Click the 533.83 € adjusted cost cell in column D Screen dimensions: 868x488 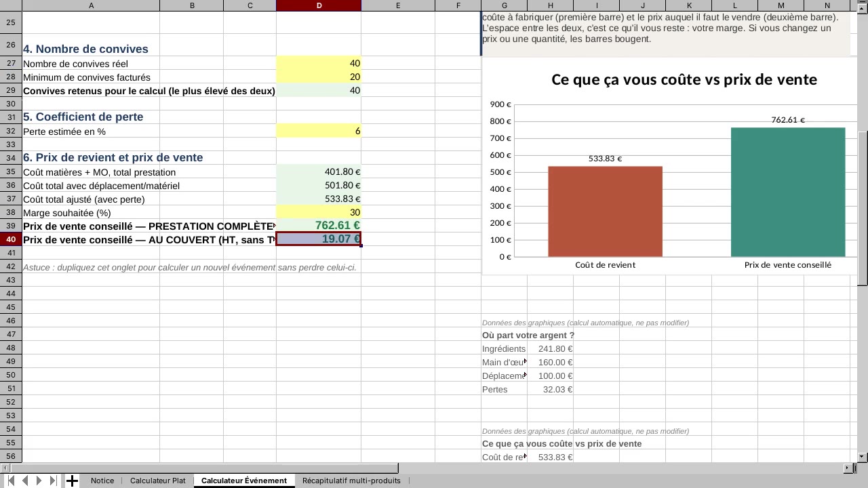click(x=319, y=199)
